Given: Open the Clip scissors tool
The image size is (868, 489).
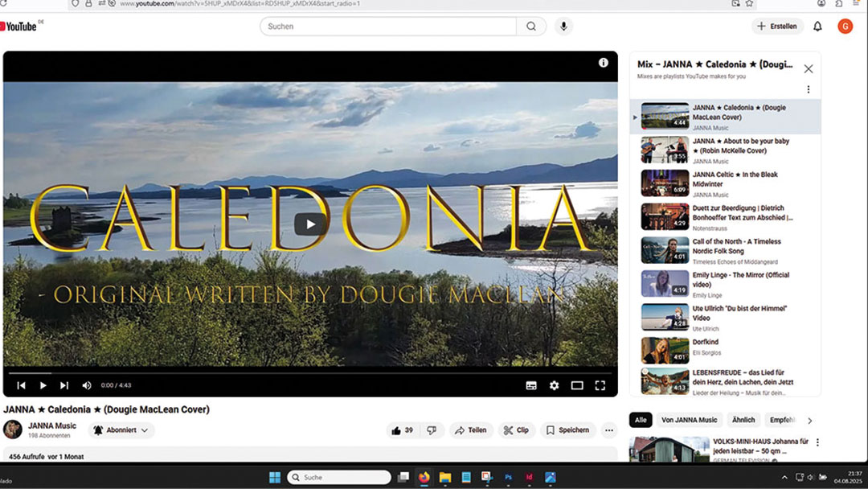Looking at the screenshot, I should (x=516, y=430).
